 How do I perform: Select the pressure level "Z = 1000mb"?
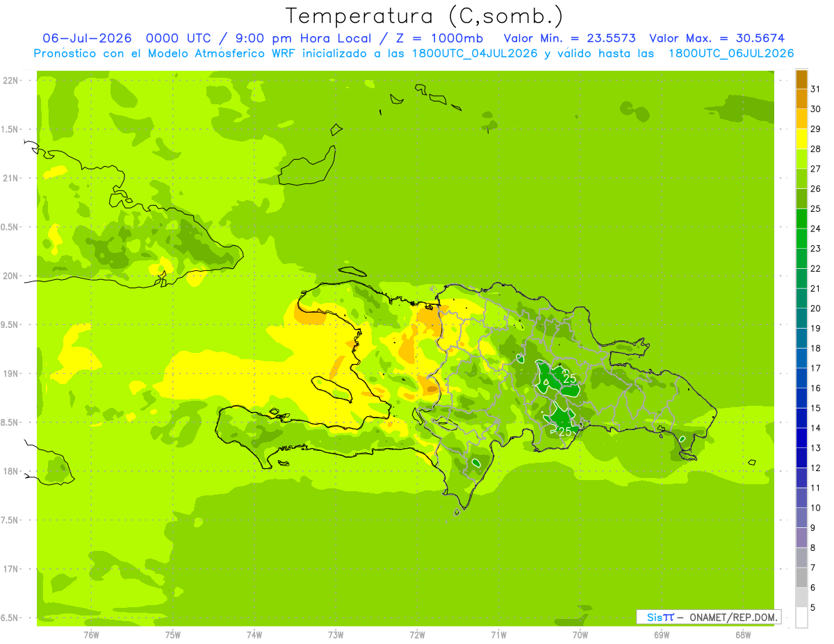(439, 38)
